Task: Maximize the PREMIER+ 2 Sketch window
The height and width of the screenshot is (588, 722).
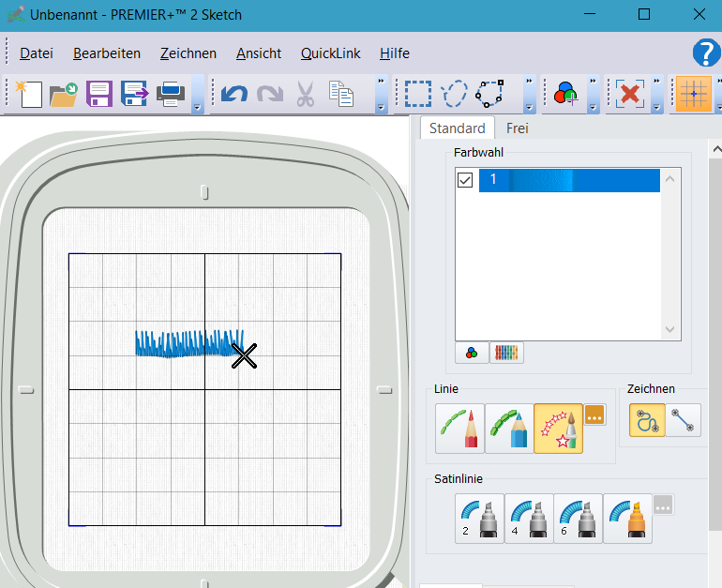Action: pyautogui.click(x=644, y=14)
